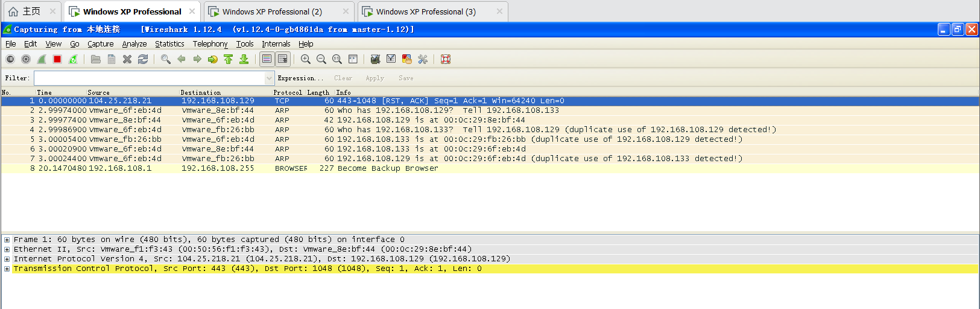
Task: Open the File menu
Action: click(11, 43)
